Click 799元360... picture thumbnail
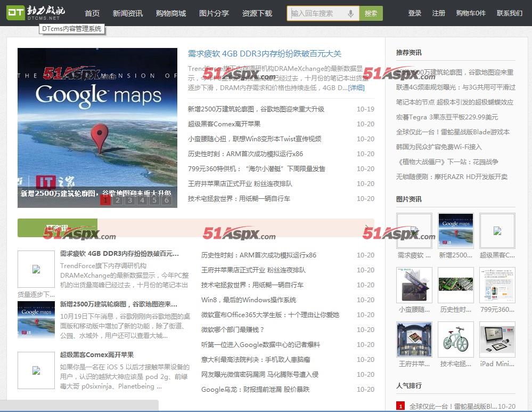This screenshot has width=532, height=412. point(497,285)
